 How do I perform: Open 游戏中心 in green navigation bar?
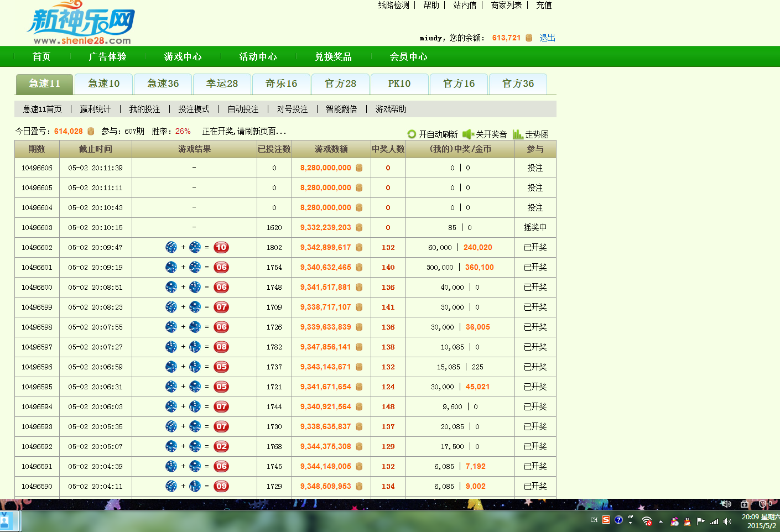(x=183, y=56)
